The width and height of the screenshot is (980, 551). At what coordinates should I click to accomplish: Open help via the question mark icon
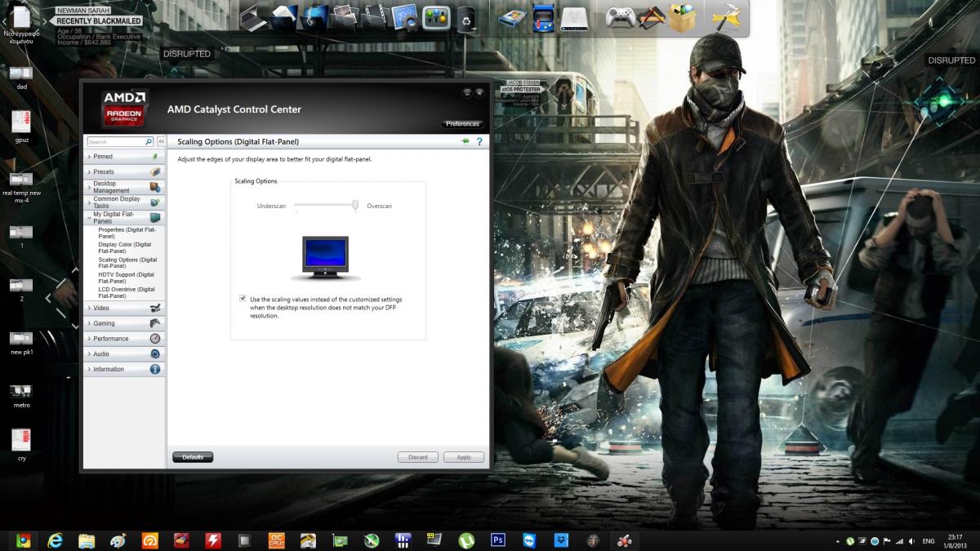[x=479, y=141]
